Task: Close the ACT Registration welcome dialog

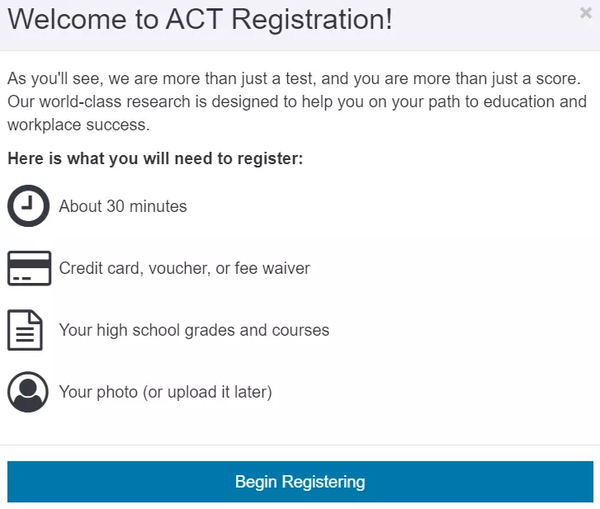Action: [x=585, y=14]
